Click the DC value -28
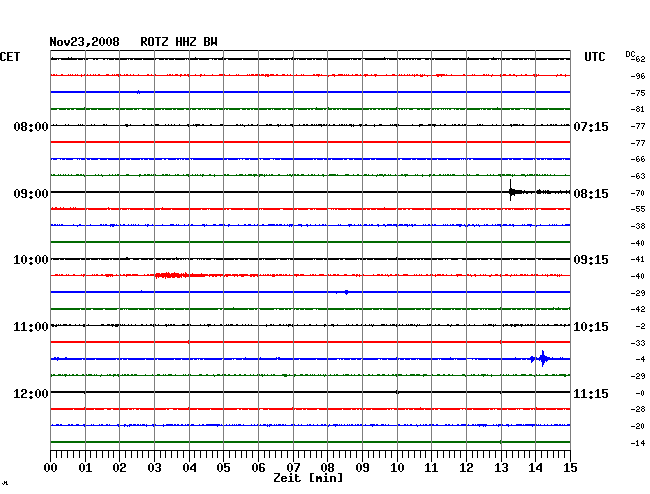 (x=638, y=409)
